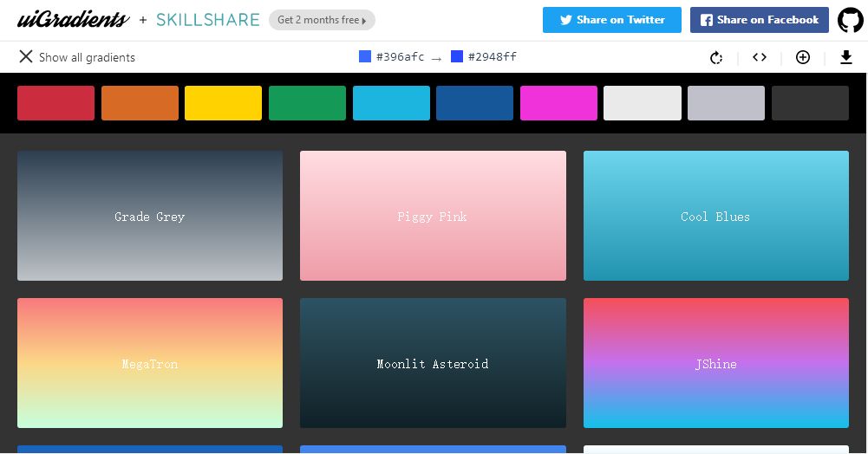868x454 pixels.
Task: Click the #396afc start color swatch
Action: point(365,56)
